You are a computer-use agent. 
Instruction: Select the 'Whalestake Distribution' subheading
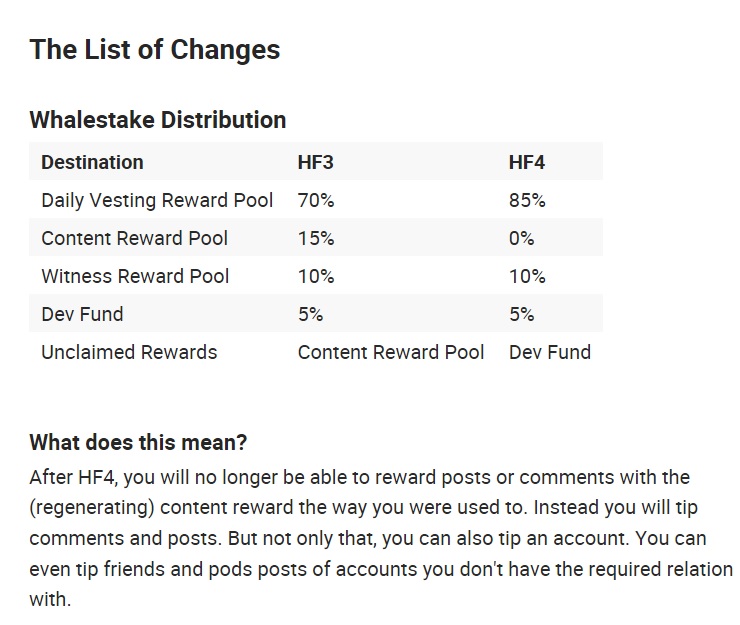point(158,120)
